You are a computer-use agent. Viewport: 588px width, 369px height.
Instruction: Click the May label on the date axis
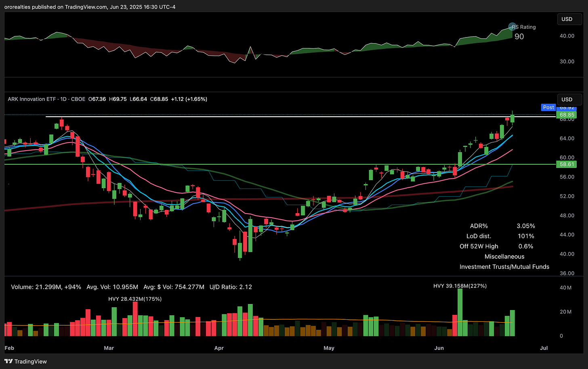tap(329, 348)
